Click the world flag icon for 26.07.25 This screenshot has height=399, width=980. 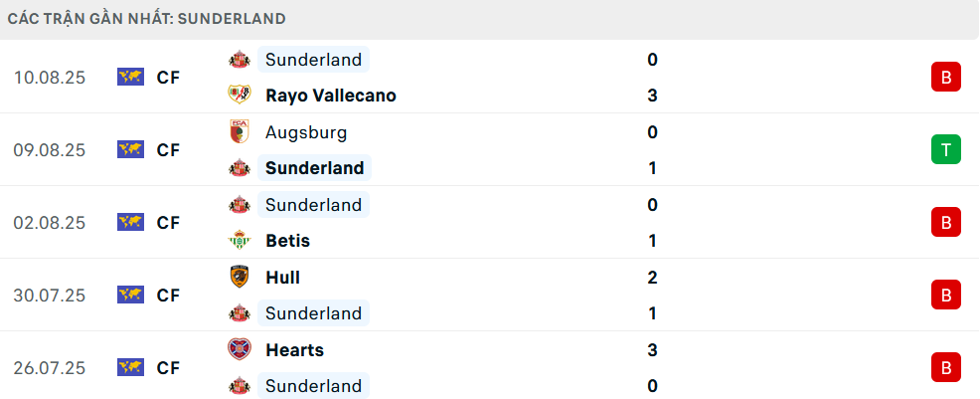click(130, 368)
